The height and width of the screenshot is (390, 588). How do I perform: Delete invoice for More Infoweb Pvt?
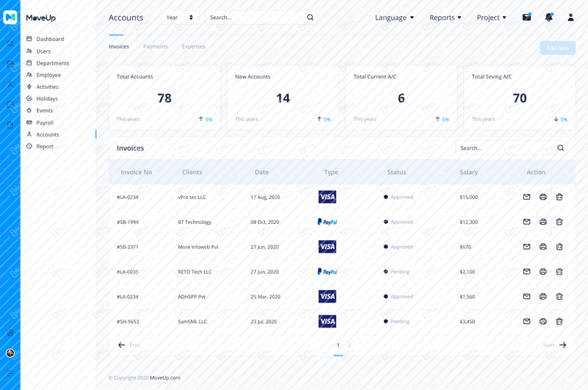point(559,247)
